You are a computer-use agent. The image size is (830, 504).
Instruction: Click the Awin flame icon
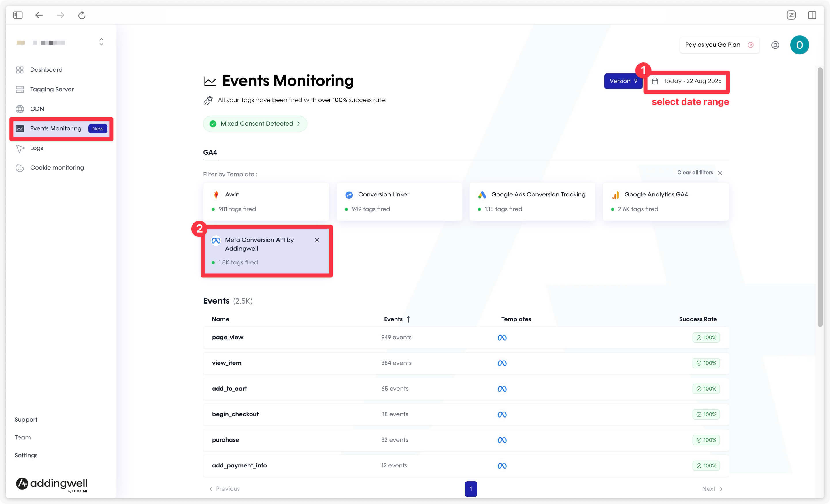tap(216, 195)
